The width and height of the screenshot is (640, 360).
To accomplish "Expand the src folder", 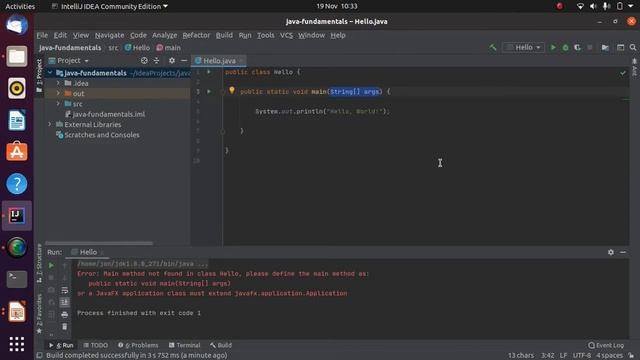I will pos(58,104).
